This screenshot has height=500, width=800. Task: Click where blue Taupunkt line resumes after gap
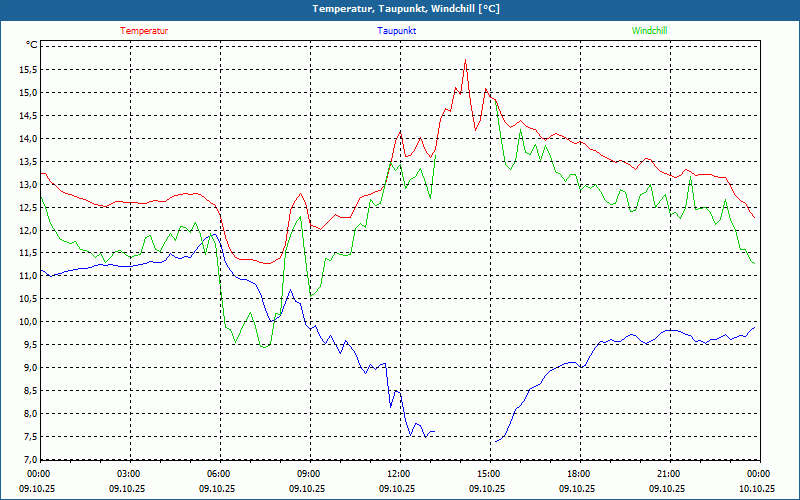(x=494, y=441)
